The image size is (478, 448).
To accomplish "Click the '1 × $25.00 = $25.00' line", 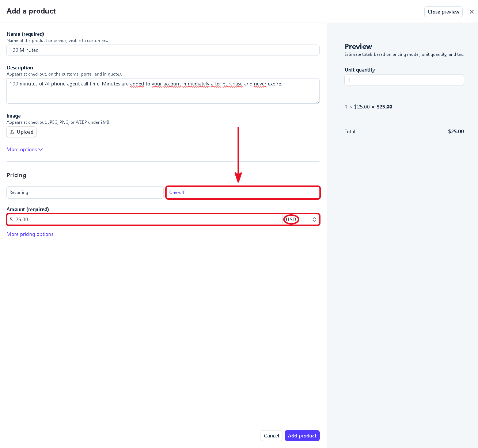I will (x=368, y=107).
